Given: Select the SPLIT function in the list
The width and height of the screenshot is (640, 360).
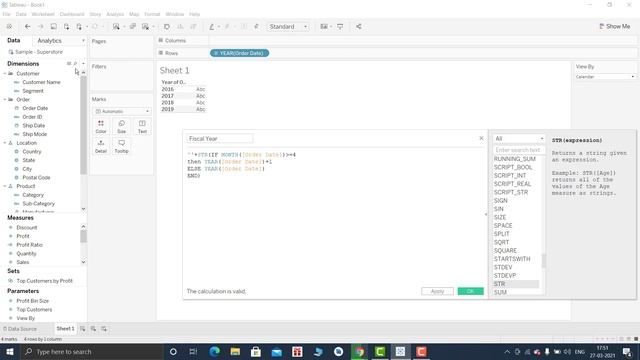Looking at the screenshot, I should [x=502, y=234].
